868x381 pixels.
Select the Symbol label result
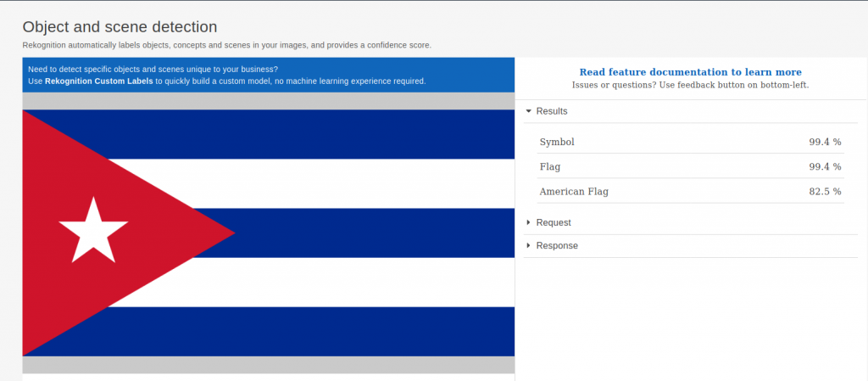point(690,142)
